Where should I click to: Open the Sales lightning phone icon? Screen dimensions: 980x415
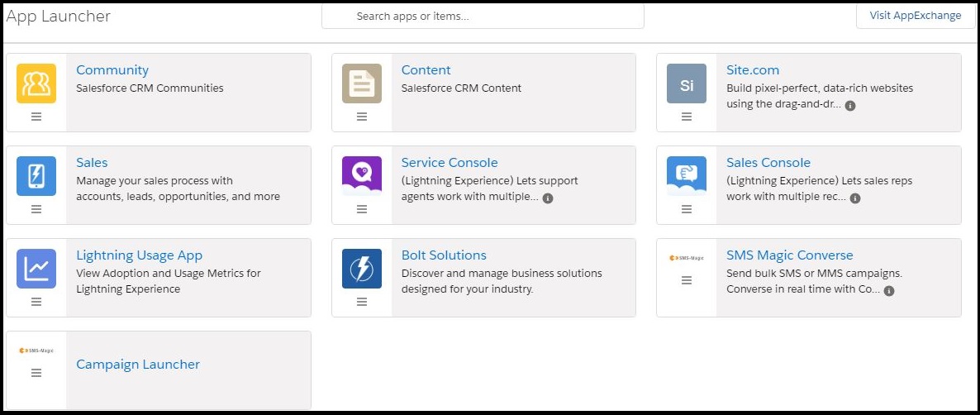coord(36,175)
